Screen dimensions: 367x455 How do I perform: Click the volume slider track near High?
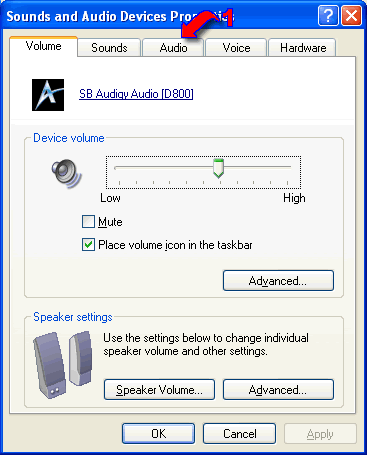280,167
